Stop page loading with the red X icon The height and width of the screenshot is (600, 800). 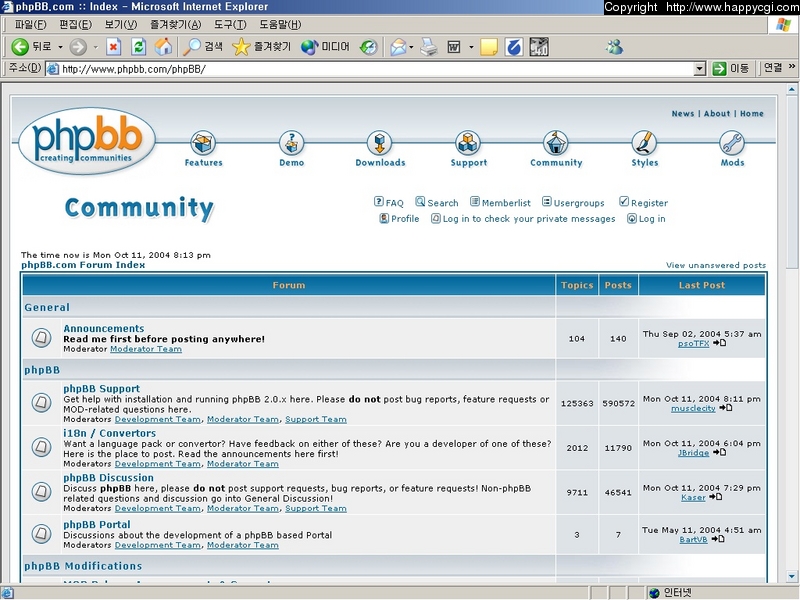point(113,47)
